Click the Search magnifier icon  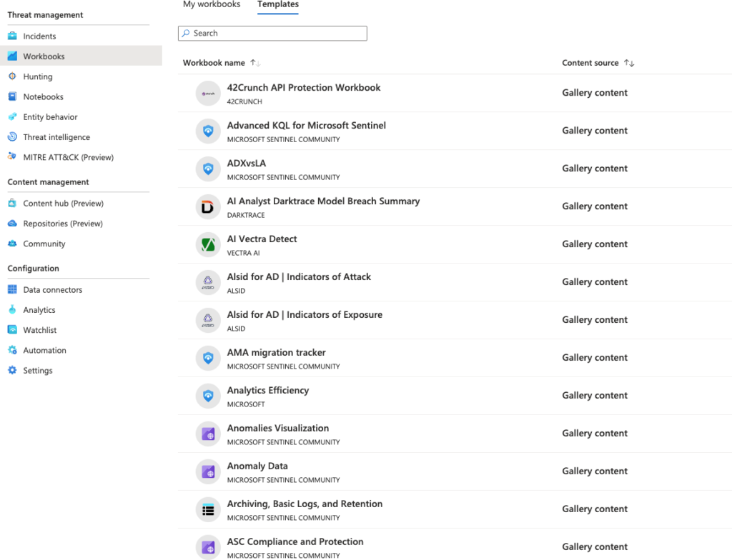(x=186, y=33)
